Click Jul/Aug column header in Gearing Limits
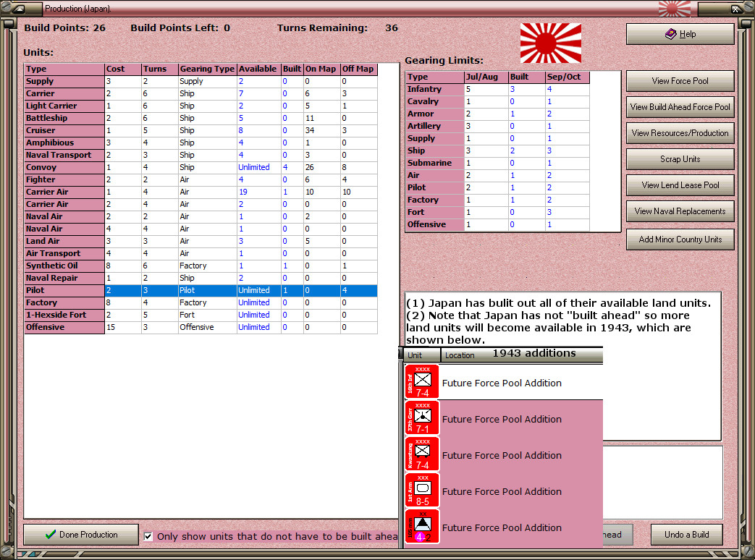Screen dimensions: 755x560 [486, 77]
